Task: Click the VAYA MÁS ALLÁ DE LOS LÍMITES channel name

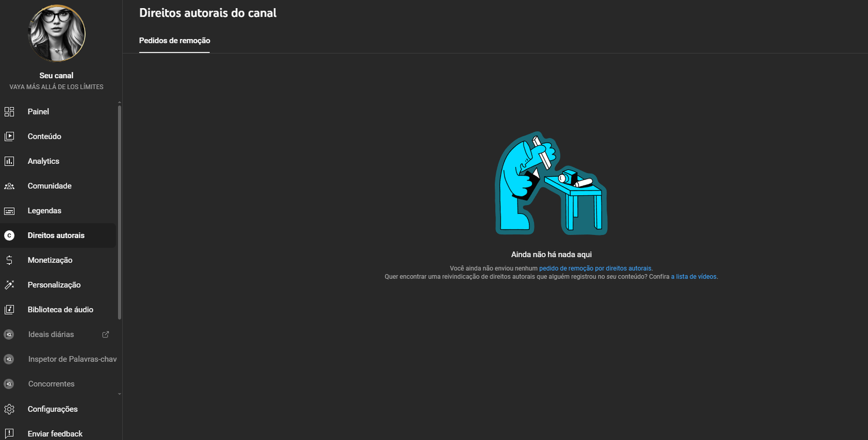Action: tap(56, 87)
